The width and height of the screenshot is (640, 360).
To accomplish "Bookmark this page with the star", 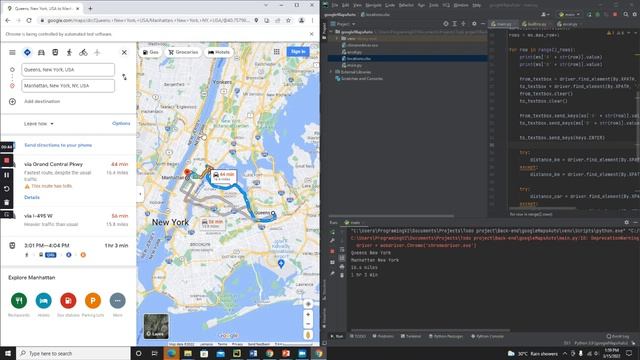I will click(x=289, y=20).
